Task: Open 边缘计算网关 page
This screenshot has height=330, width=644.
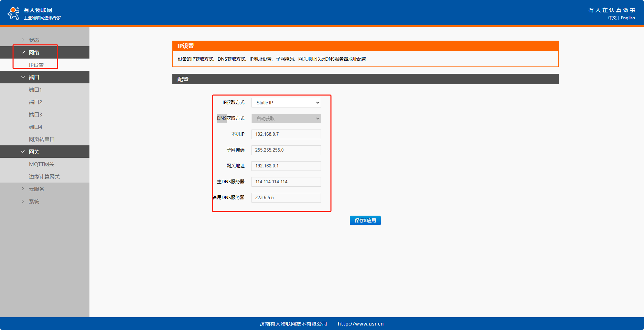Action: click(x=44, y=176)
